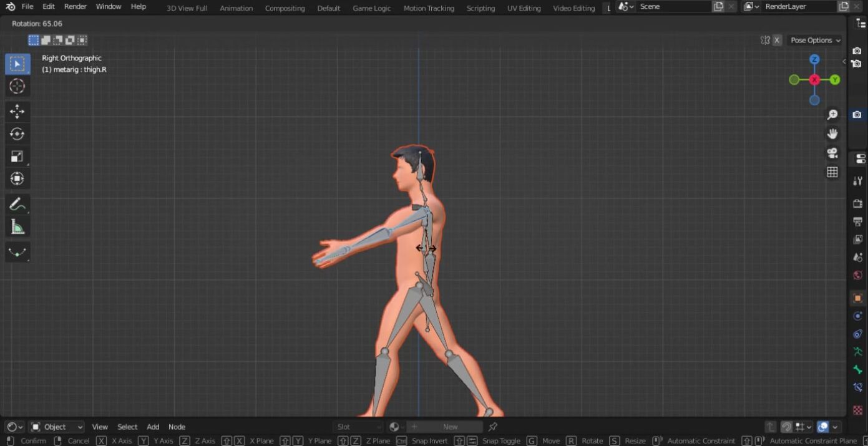Toggle perspective/orthographic grid icon
Image resolution: width=868 pixels, height=446 pixels.
(832, 172)
